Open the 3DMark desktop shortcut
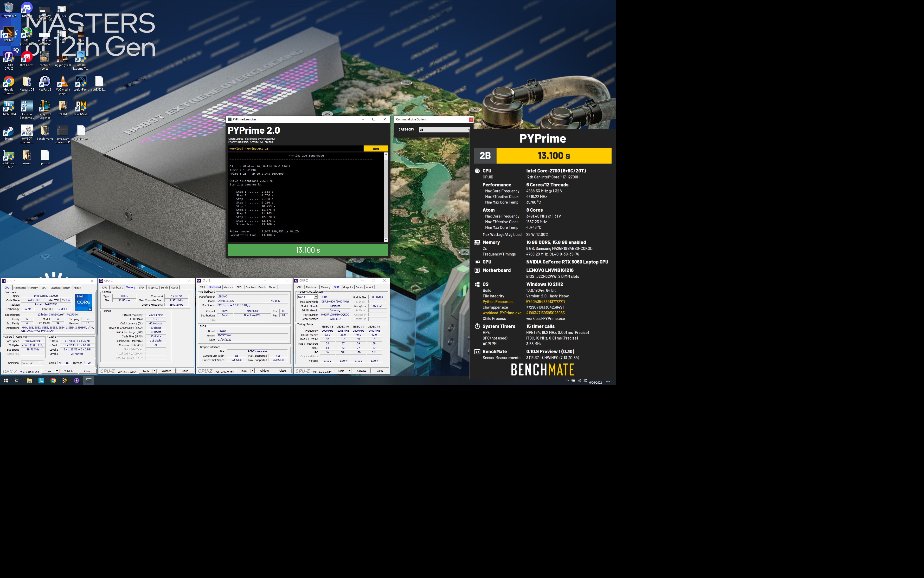This screenshot has height=578, width=924. pos(9,34)
